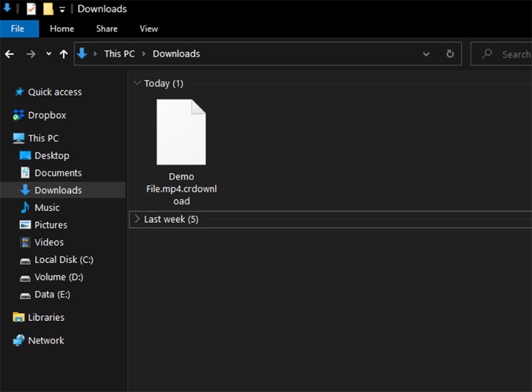This screenshot has width=532, height=392.
Task: Click Downloads in the address breadcrumb
Action: 176,54
